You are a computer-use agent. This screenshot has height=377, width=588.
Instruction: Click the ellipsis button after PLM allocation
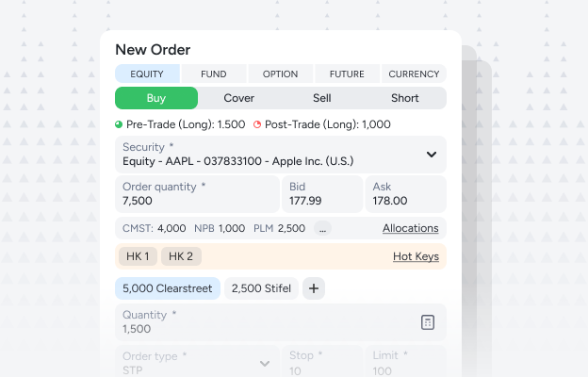[x=322, y=228]
